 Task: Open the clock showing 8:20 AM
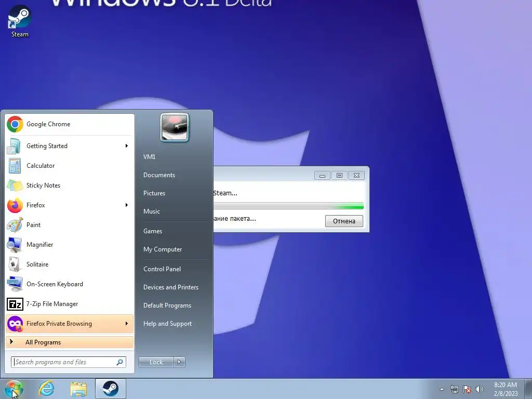[506, 389]
